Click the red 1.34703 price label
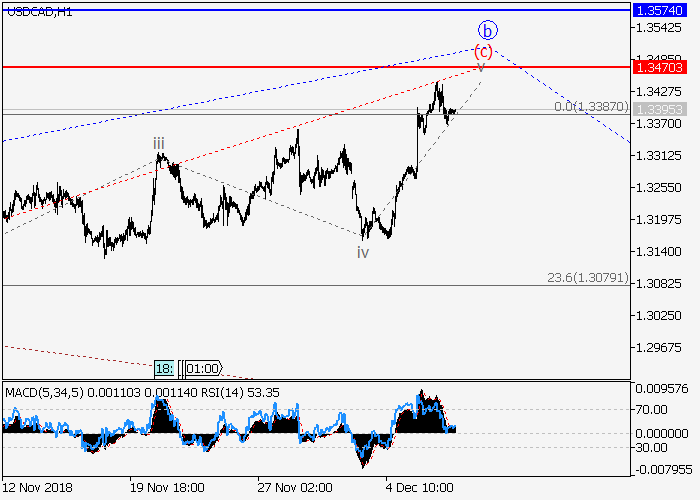Image resolution: width=700 pixels, height=500 pixels. [x=659, y=67]
